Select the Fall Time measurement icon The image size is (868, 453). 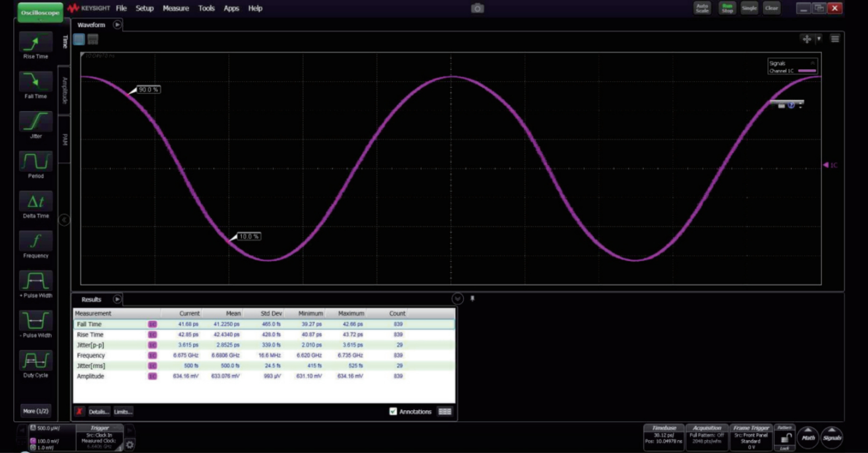pyautogui.click(x=36, y=82)
